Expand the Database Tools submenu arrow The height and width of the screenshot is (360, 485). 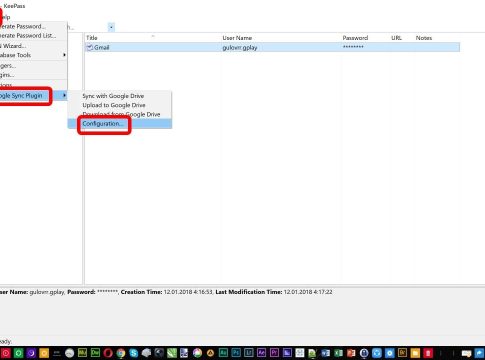point(64,55)
